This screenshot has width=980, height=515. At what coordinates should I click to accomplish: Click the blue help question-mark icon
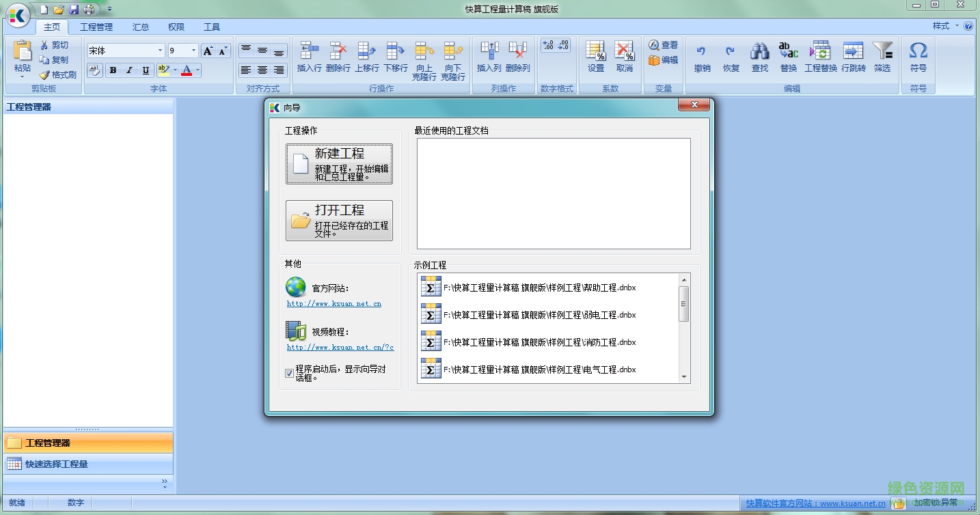[x=968, y=26]
